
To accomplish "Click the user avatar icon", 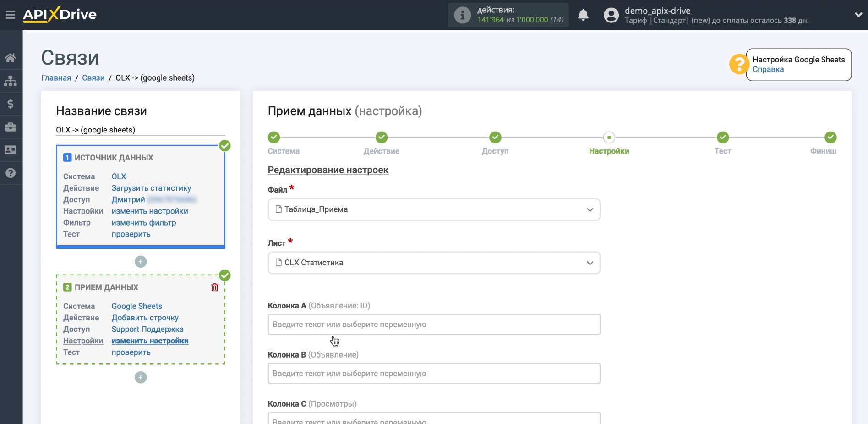I will tap(611, 15).
